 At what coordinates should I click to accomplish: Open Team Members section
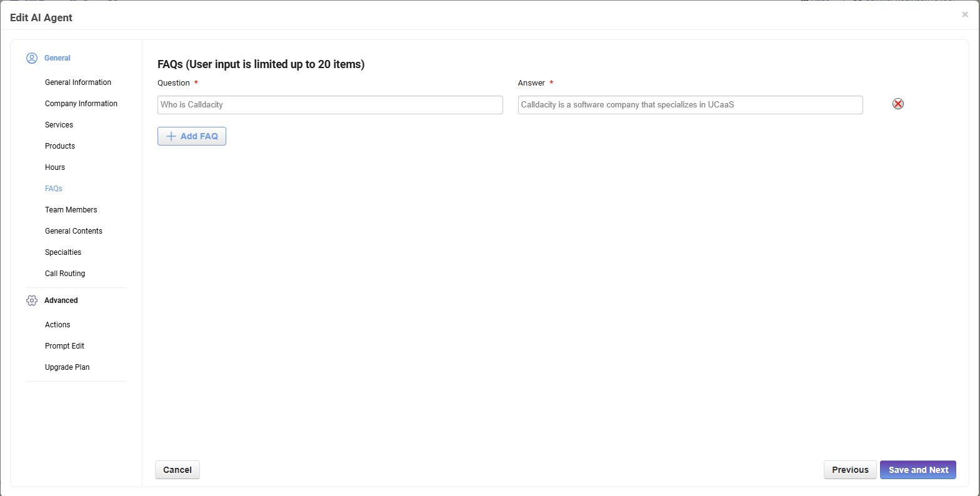(71, 210)
